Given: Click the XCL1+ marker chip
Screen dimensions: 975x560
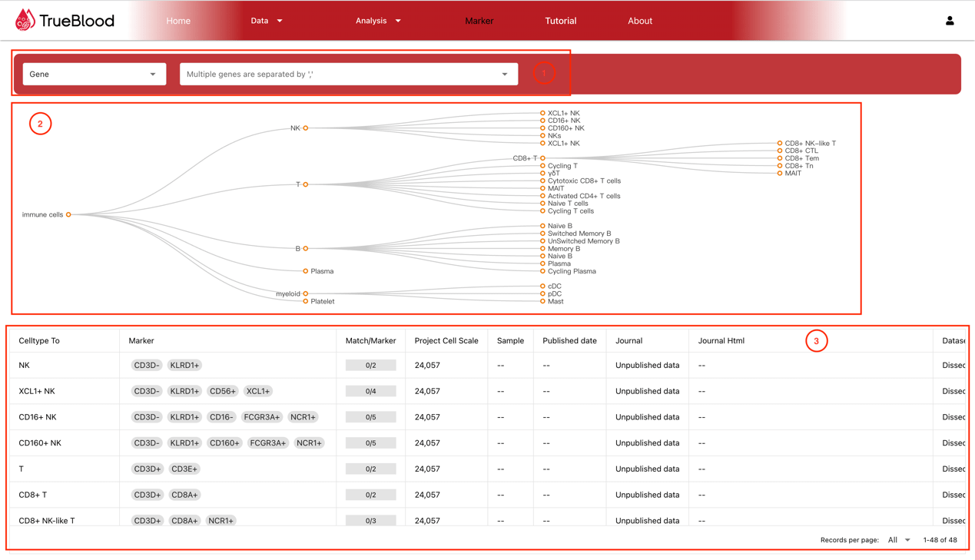Looking at the screenshot, I should coord(258,391).
